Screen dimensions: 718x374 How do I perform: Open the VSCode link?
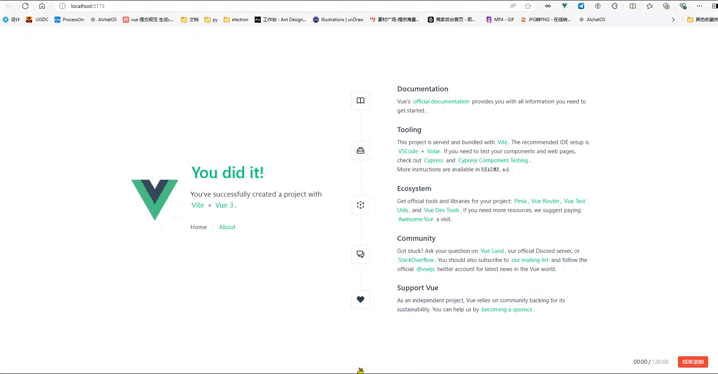[x=408, y=152]
